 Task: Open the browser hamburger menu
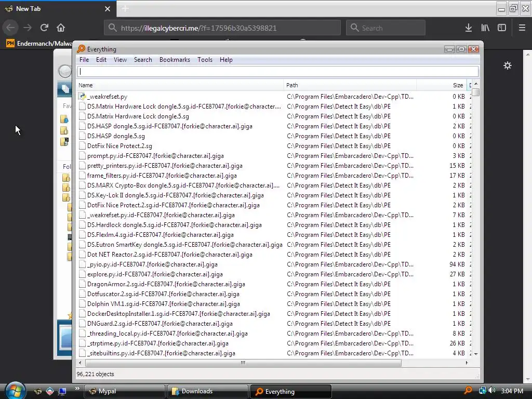[x=522, y=28]
